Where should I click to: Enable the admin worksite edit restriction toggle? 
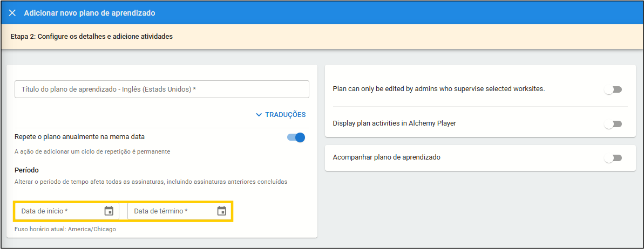point(613,89)
